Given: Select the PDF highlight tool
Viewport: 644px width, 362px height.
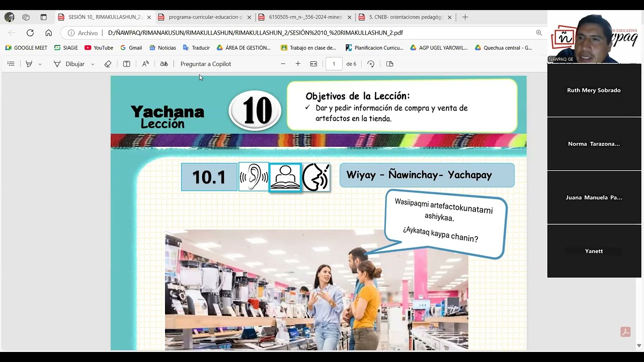Looking at the screenshot, I should point(29,64).
